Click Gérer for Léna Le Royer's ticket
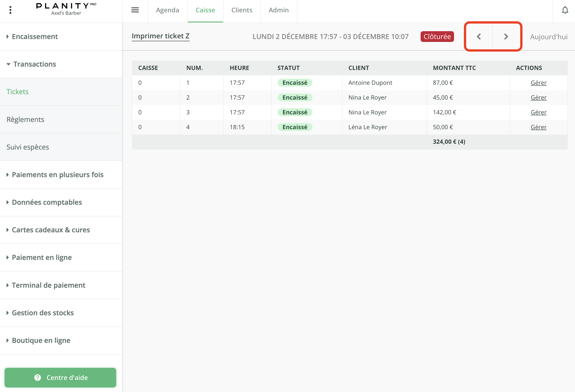 538,127
